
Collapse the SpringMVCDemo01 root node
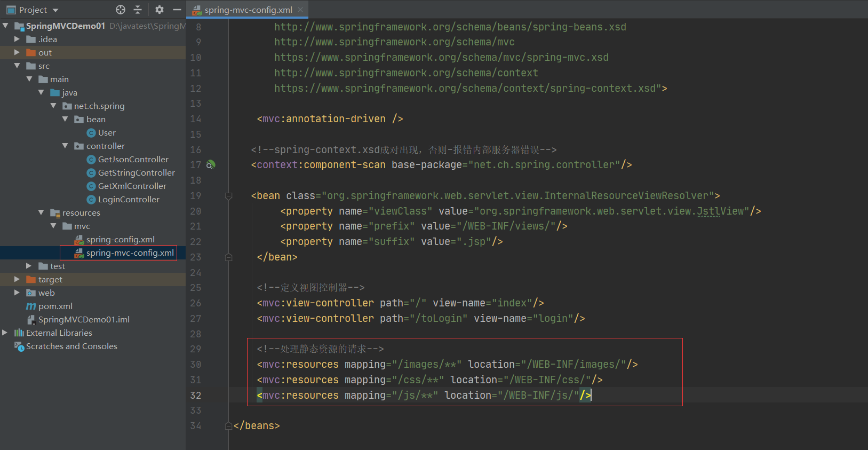click(x=5, y=26)
